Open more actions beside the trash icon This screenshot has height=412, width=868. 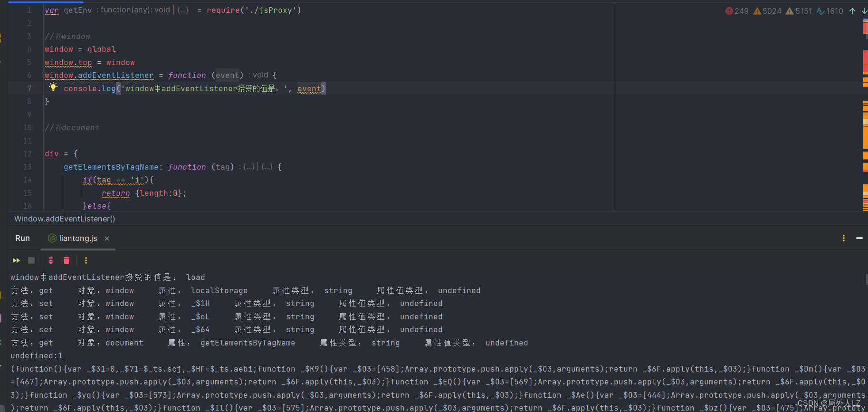click(86, 260)
